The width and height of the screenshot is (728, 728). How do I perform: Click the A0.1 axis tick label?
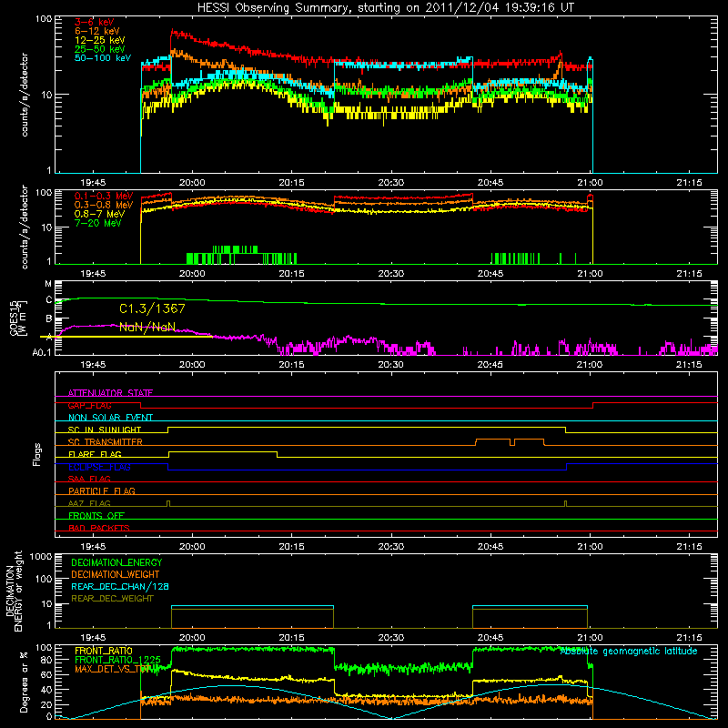(41, 353)
